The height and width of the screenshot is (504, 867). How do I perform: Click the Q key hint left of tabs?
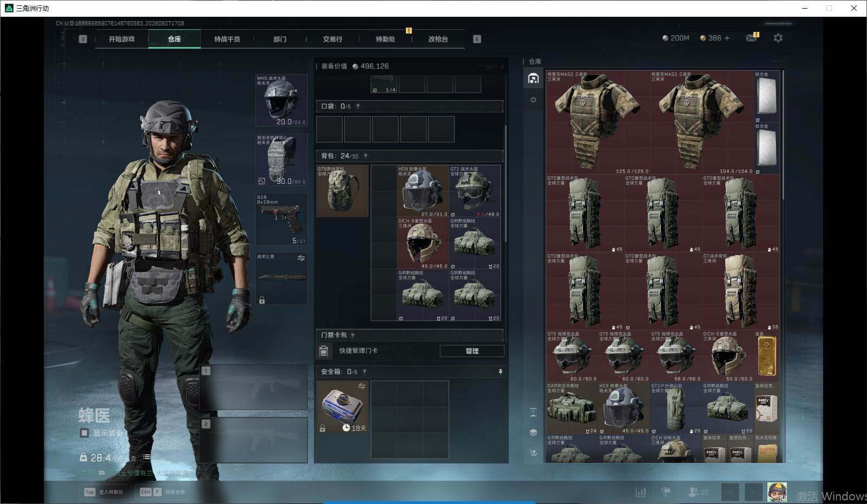tap(83, 39)
